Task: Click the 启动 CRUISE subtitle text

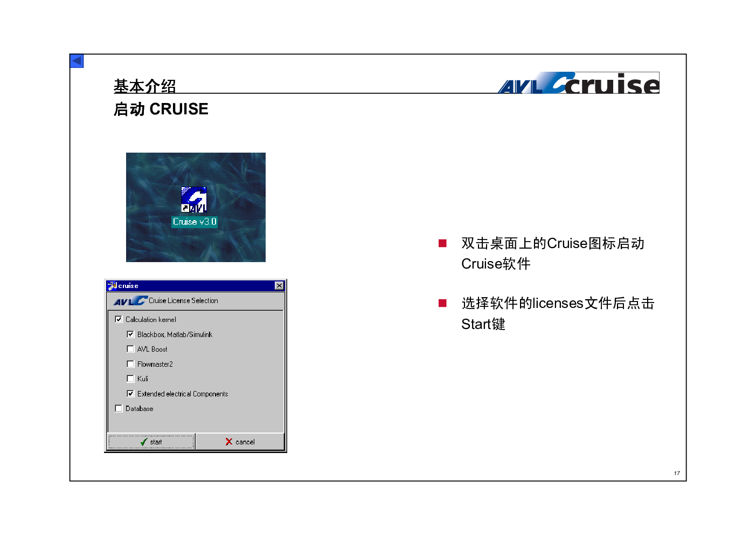Action: point(161,109)
